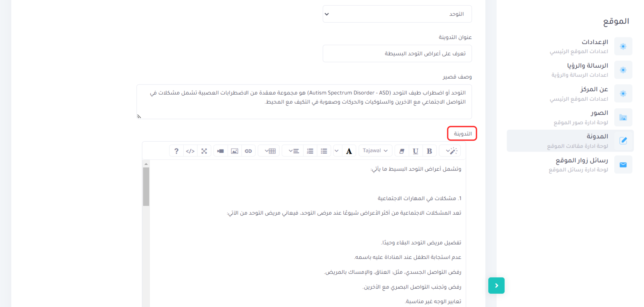Click into the وصف قصير textarea

[304, 102]
